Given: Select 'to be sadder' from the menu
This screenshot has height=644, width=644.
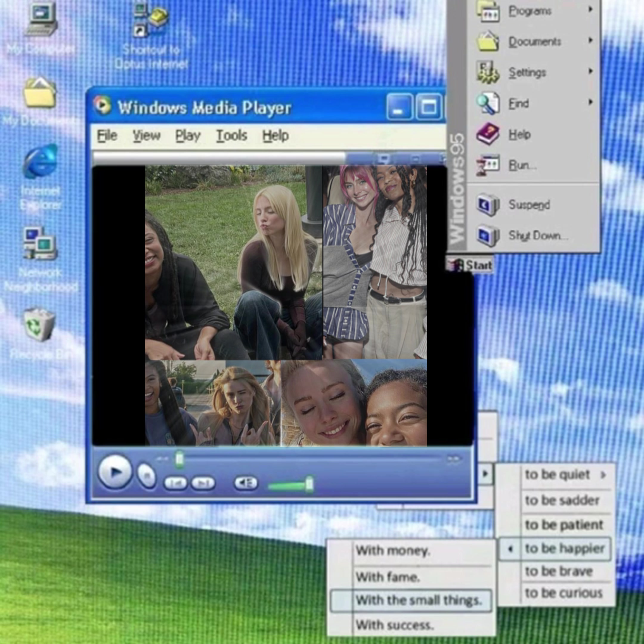Looking at the screenshot, I should point(562,500).
